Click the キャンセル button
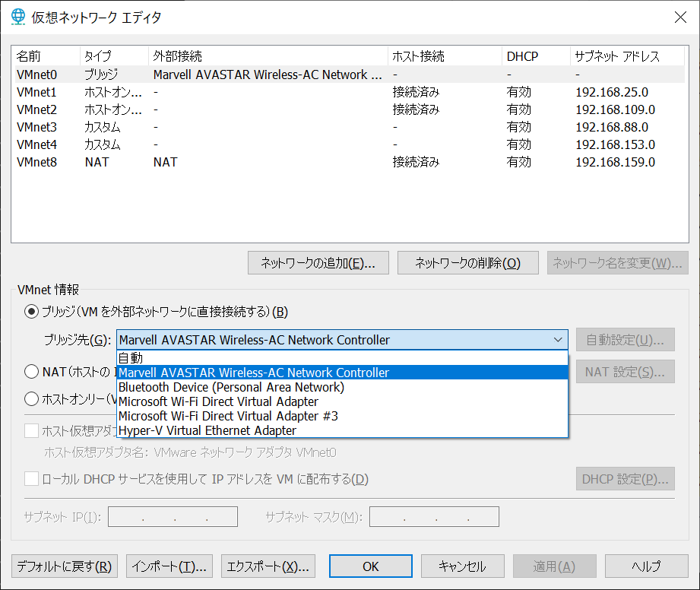700x590 pixels. [x=463, y=566]
